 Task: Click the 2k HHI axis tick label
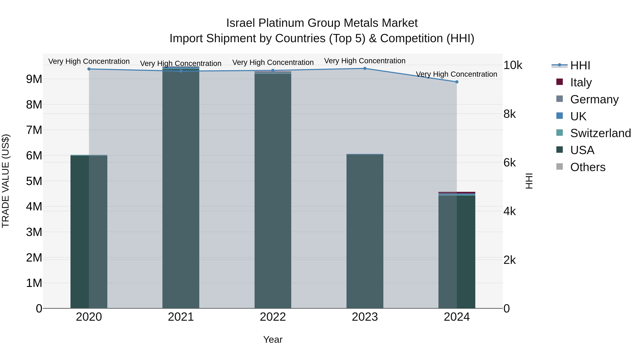click(510, 260)
